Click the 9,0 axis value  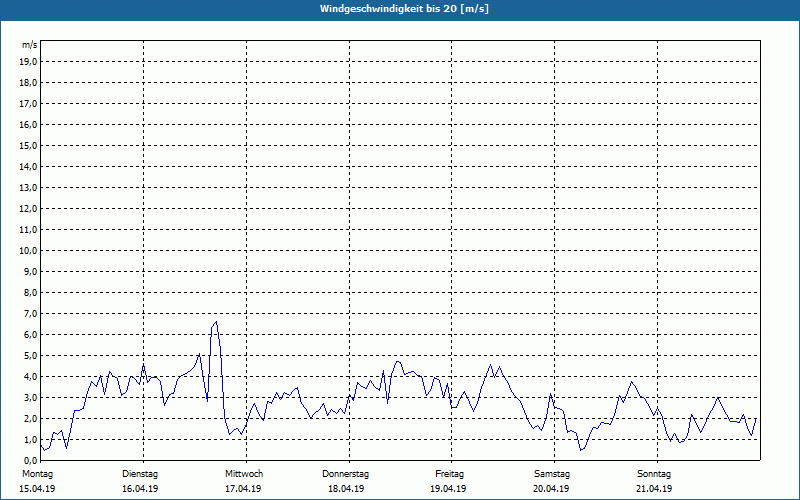pos(31,271)
